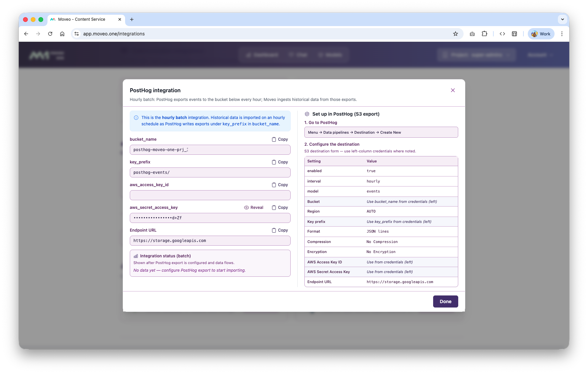View site information in address bar
This screenshot has width=588, height=374.
[x=77, y=34]
